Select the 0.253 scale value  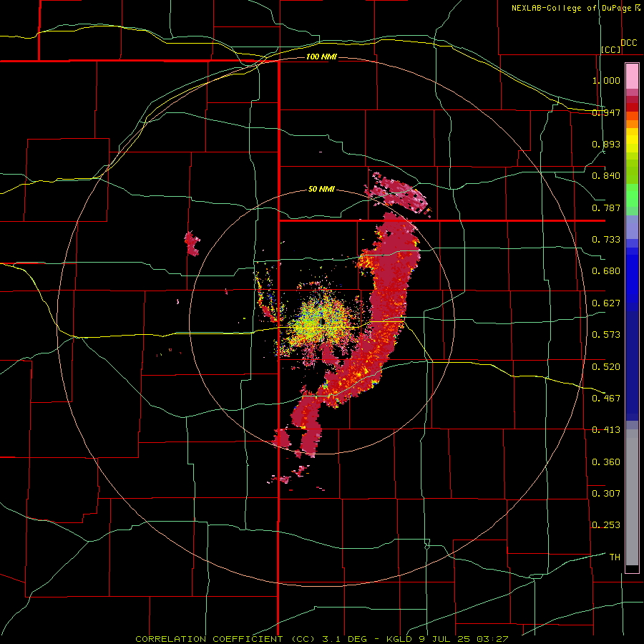click(606, 525)
